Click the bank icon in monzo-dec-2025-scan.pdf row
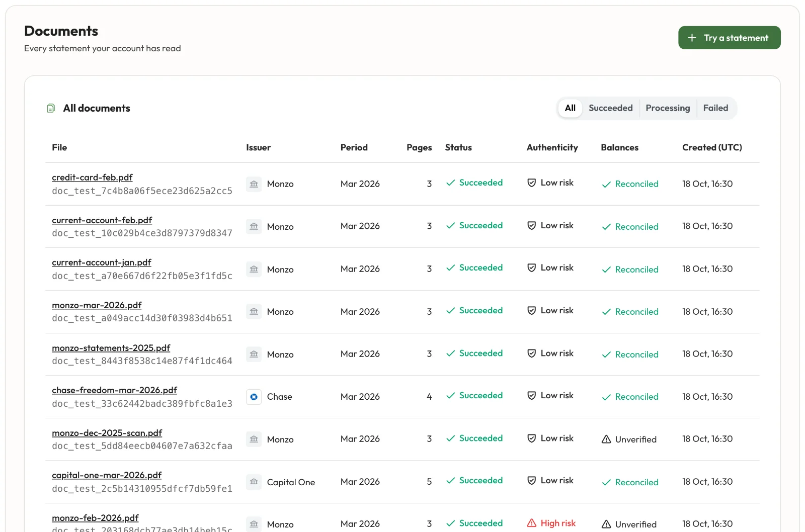This screenshot has width=805, height=532. click(254, 439)
